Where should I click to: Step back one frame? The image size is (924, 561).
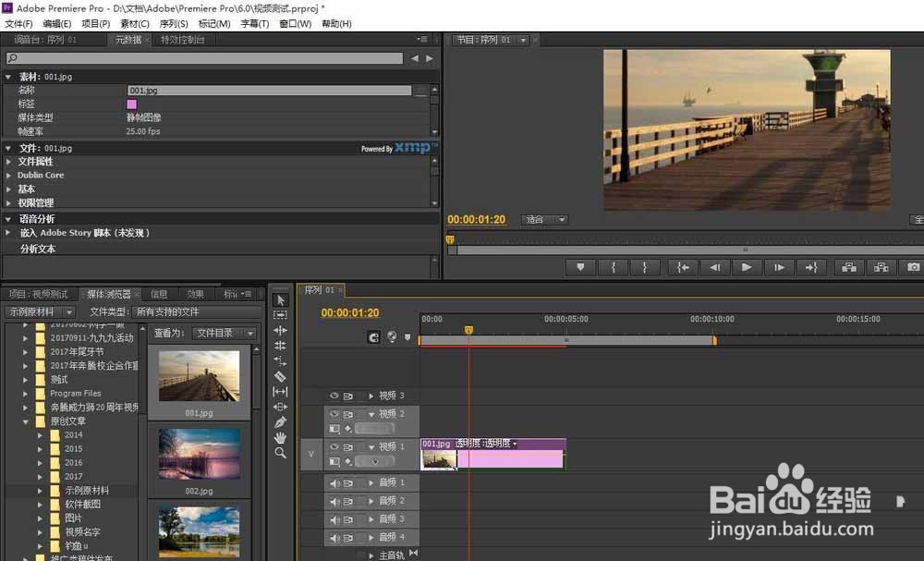pyautogui.click(x=715, y=267)
